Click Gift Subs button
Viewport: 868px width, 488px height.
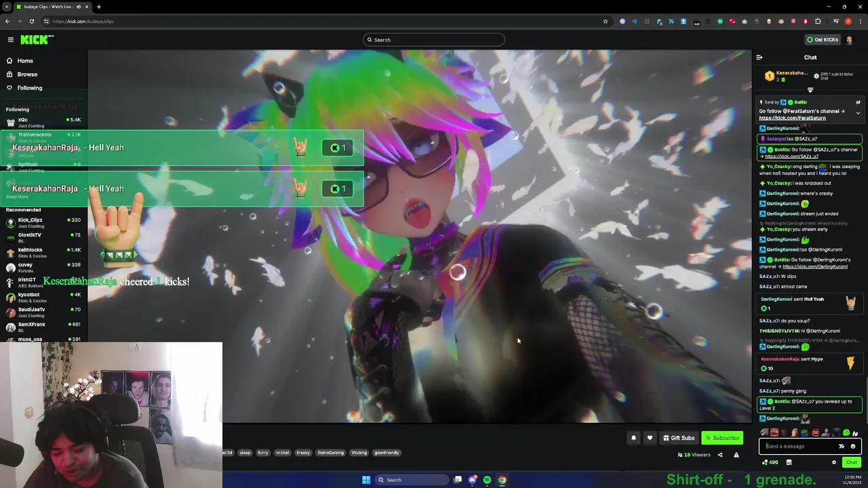tap(679, 438)
